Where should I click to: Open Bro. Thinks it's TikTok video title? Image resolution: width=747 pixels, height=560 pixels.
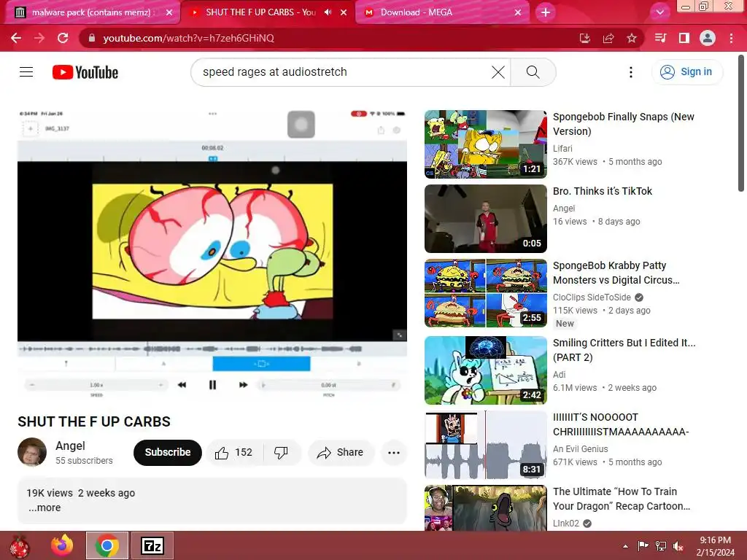click(x=602, y=191)
